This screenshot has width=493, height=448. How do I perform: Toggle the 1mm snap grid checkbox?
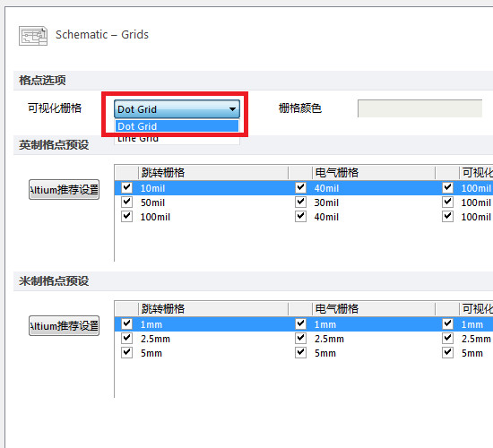click(126, 323)
